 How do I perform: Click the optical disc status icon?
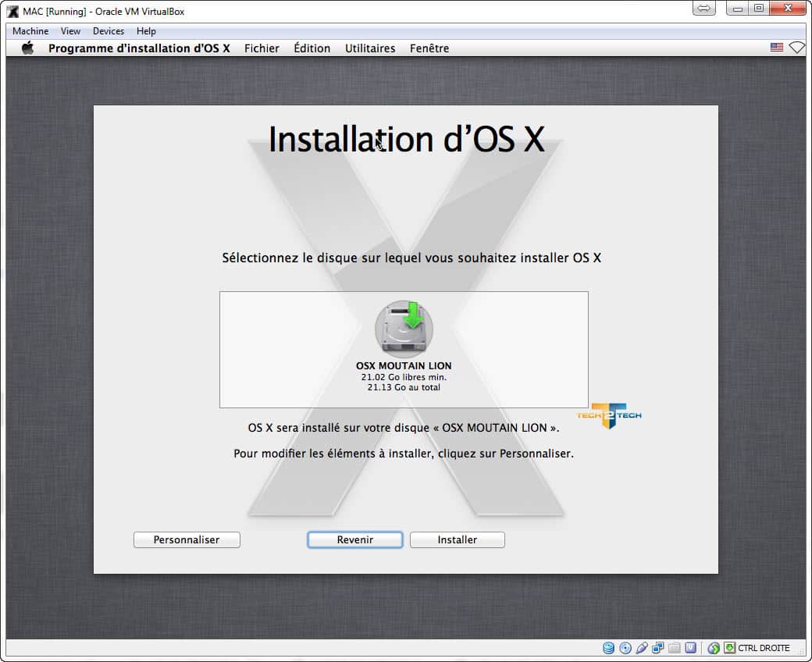625,647
